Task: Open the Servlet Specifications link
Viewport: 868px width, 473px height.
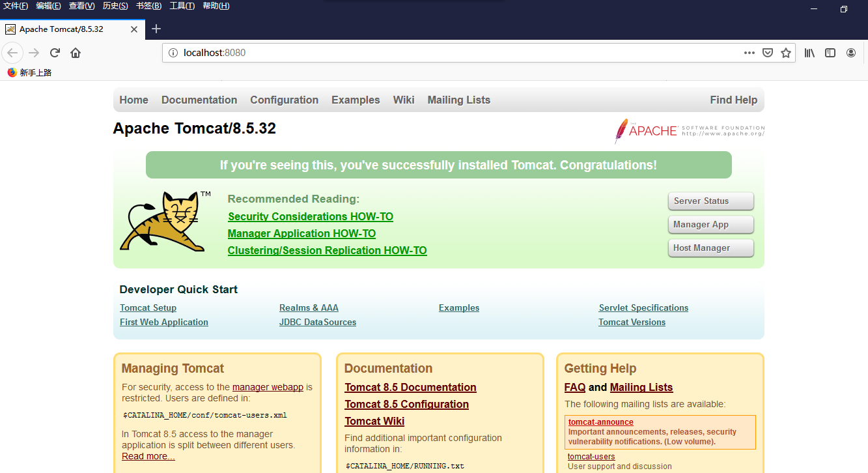Action: [x=643, y=308]
